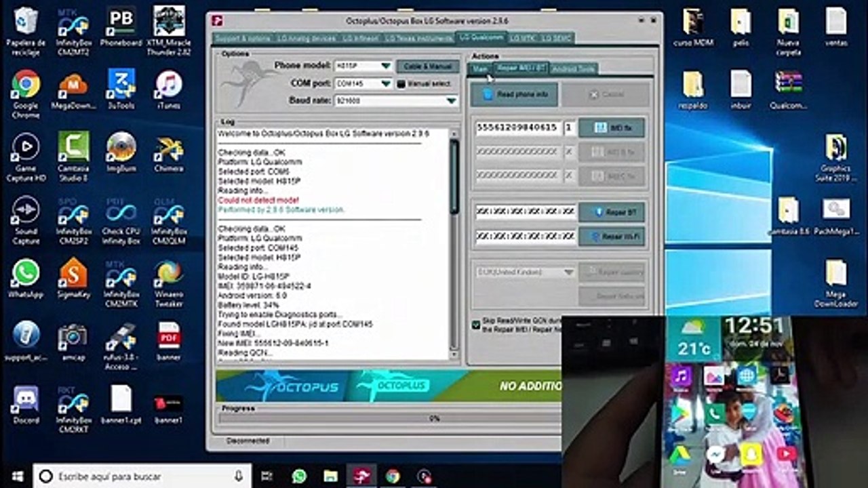This screenshot has height=488, width=868.
Task: Switch to Support & options tab
Action: 241,39
